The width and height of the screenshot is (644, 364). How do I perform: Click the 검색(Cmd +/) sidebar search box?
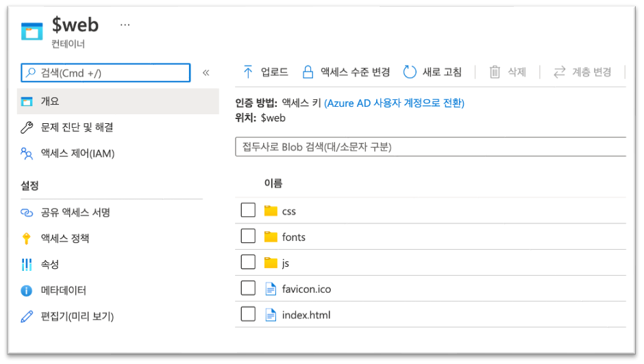[x=106, y=73]
